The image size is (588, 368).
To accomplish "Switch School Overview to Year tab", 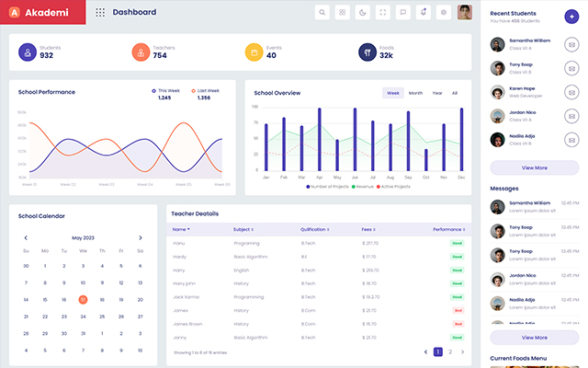I will (x=436, y=93).
